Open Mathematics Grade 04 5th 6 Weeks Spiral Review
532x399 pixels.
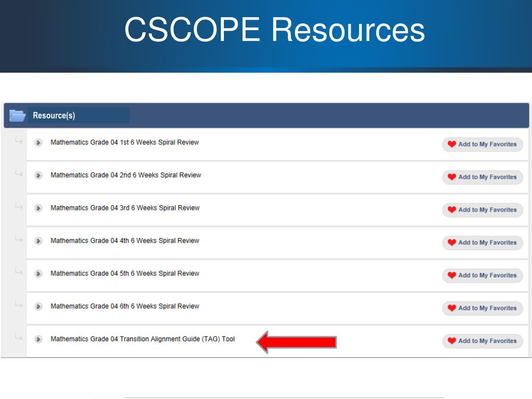tap(125, 273)
